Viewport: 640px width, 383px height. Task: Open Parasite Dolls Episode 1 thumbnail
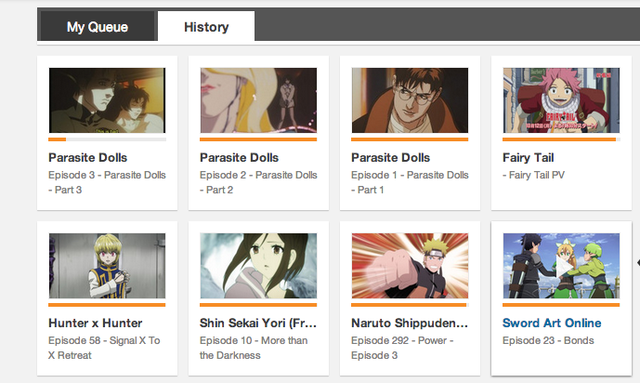pos(410,100)
